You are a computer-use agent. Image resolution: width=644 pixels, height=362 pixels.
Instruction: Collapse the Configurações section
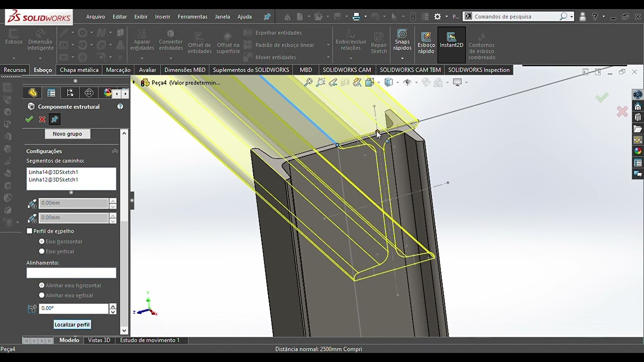coord(115,151)
